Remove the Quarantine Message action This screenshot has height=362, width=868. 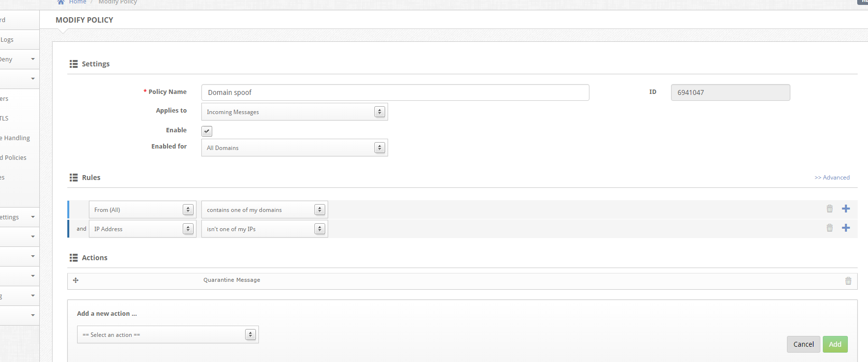(x=848, y=281)
